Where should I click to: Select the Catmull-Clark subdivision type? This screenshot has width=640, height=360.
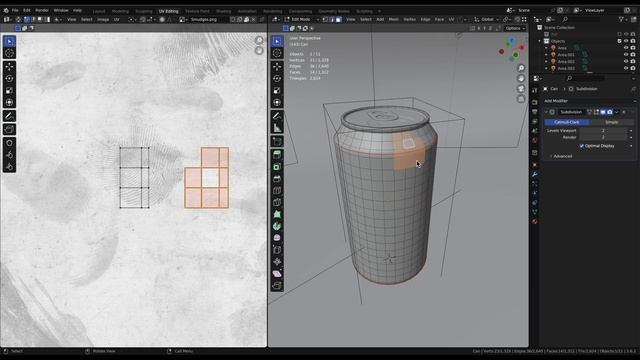click(567, 122)
